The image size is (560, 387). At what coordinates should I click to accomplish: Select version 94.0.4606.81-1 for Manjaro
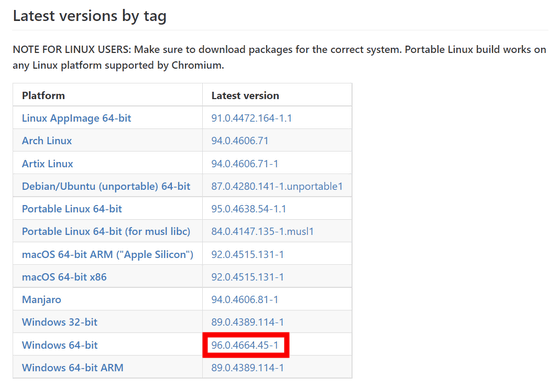coord(245,300)
